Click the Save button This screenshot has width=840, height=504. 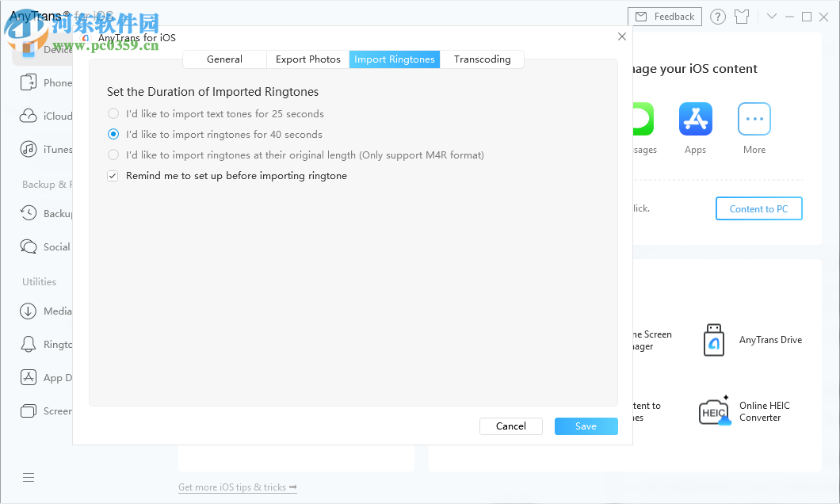586,426
